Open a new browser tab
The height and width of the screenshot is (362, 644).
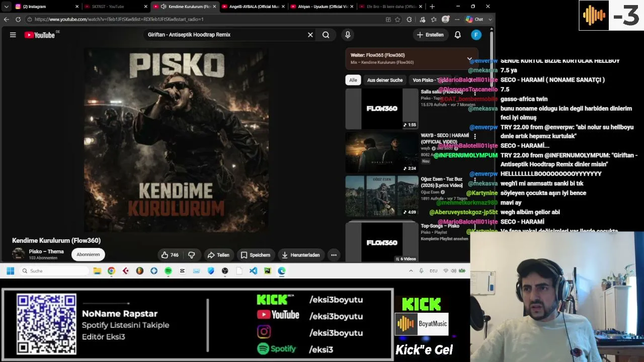[x=432, y=7]
